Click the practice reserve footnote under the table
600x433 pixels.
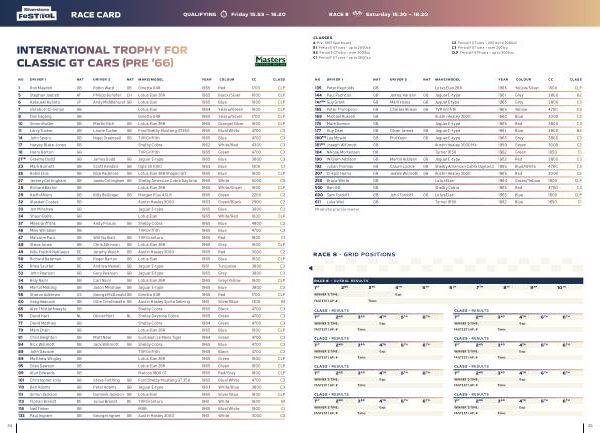tap(336, 209)
